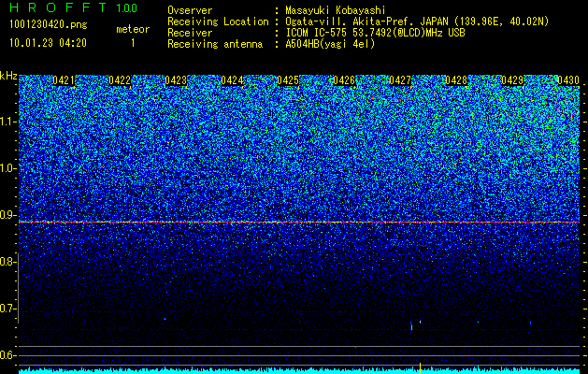Viewport: 588px width, 374px height.
Task: Click the 0.6 kHz axis label
Action: coord(7,355)
